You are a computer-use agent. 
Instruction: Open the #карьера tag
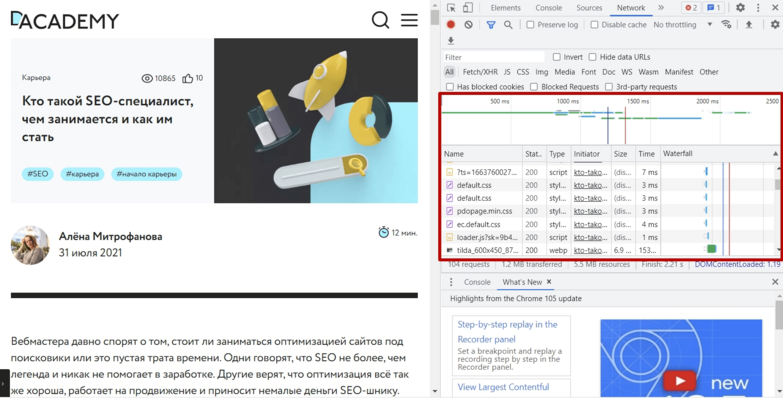point(82,174)
